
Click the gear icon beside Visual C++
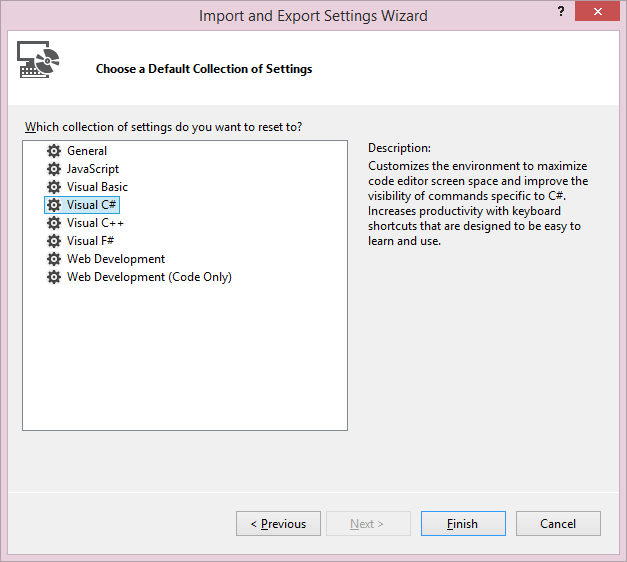coord(54,223)
